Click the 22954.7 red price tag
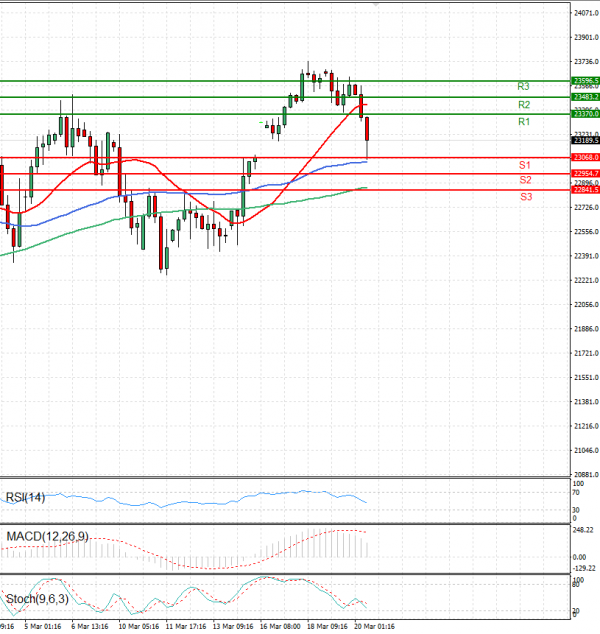The height and width of the screenshot is (634, 600). tap(585, 173)
